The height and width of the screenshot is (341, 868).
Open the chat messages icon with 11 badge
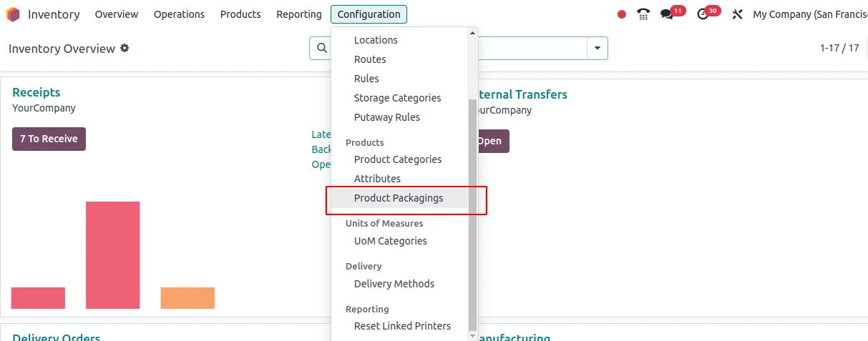667,14
